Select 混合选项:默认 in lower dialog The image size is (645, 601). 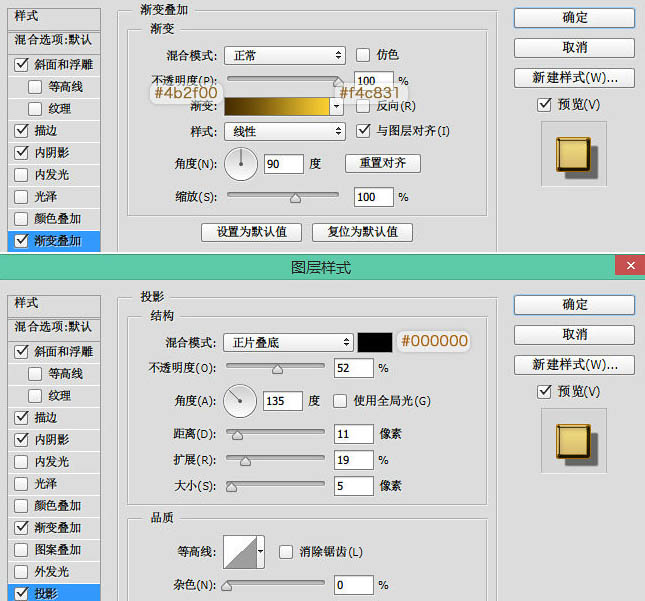click(x=54, y=327)
